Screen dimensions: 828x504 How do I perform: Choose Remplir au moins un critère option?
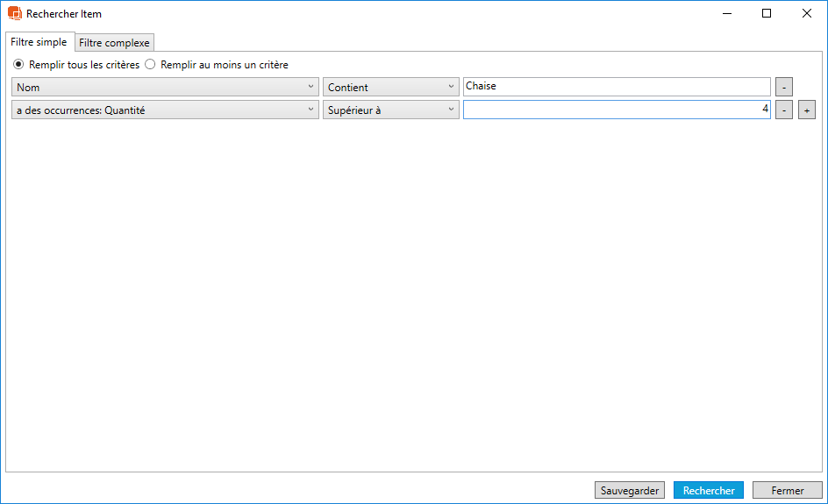pos(150,64)
